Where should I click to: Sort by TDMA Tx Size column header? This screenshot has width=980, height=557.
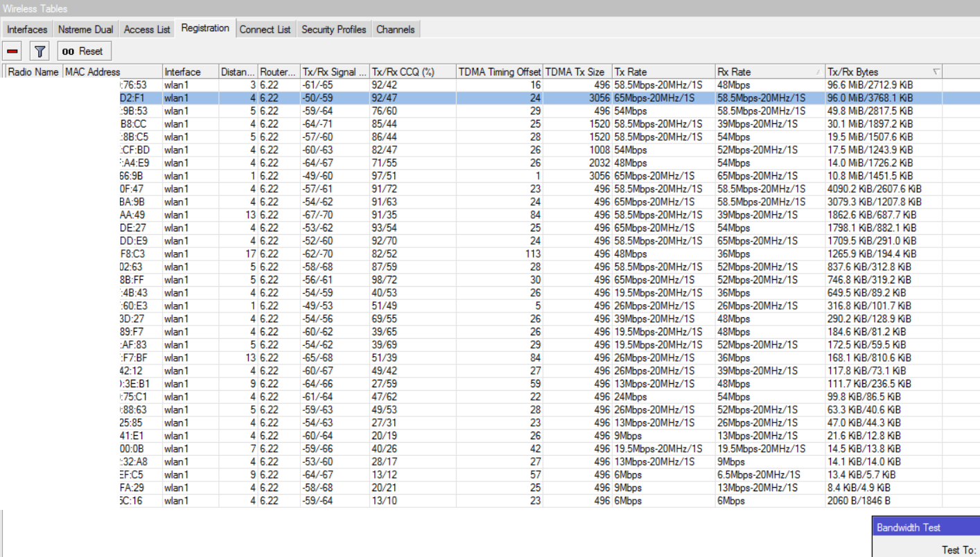pyautogui.click(x=577, y=71)
